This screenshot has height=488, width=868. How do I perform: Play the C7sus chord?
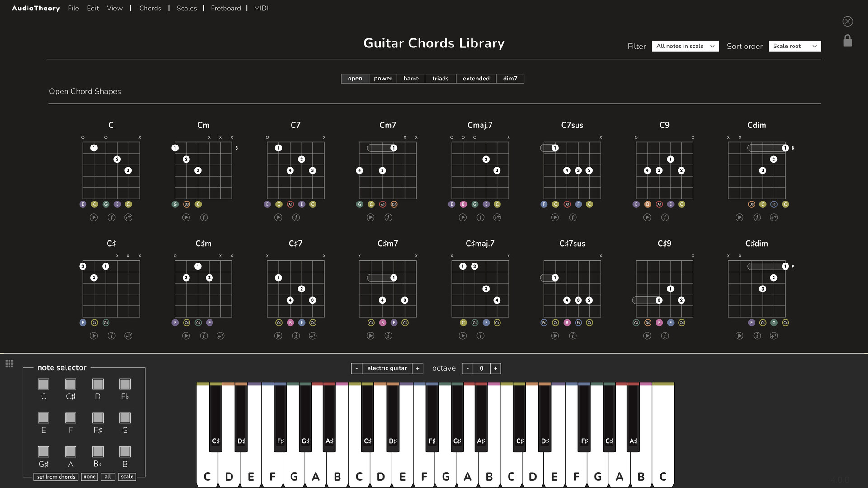pyautogui.click(x=555, y=217)
